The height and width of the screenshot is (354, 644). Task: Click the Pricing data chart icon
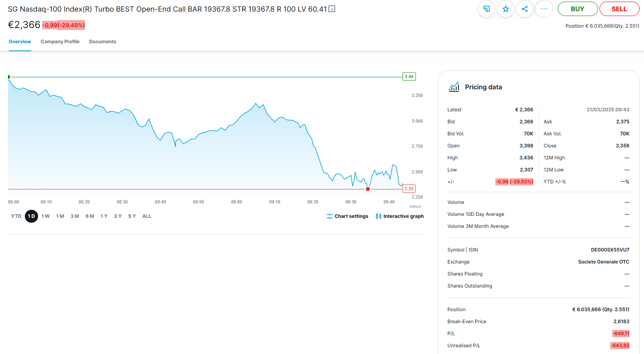coord(454,87)
